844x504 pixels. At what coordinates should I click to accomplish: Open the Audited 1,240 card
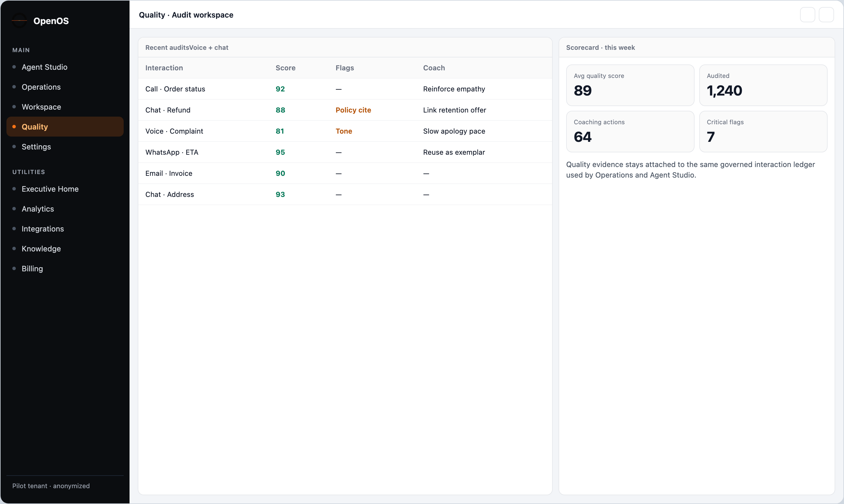click(763, 85)
